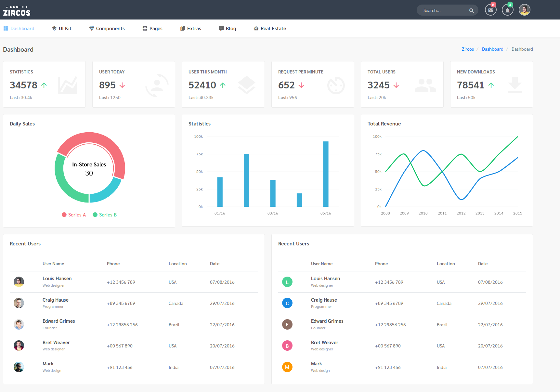Click the gauge icon in Request Per Minute card
The image size is (560, 392).
pyautogui.click(x=336, y=85)
